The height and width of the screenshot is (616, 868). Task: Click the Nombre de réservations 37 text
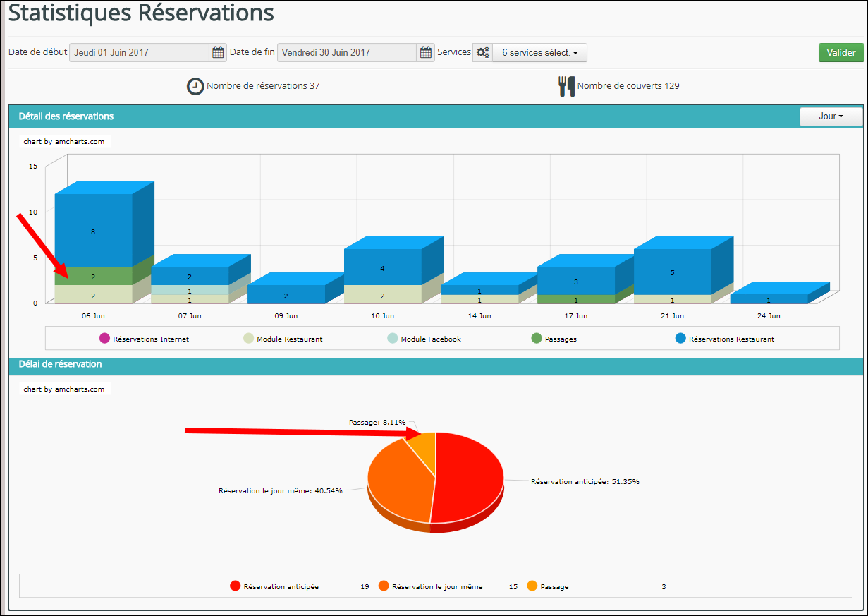tap(263, 86)
